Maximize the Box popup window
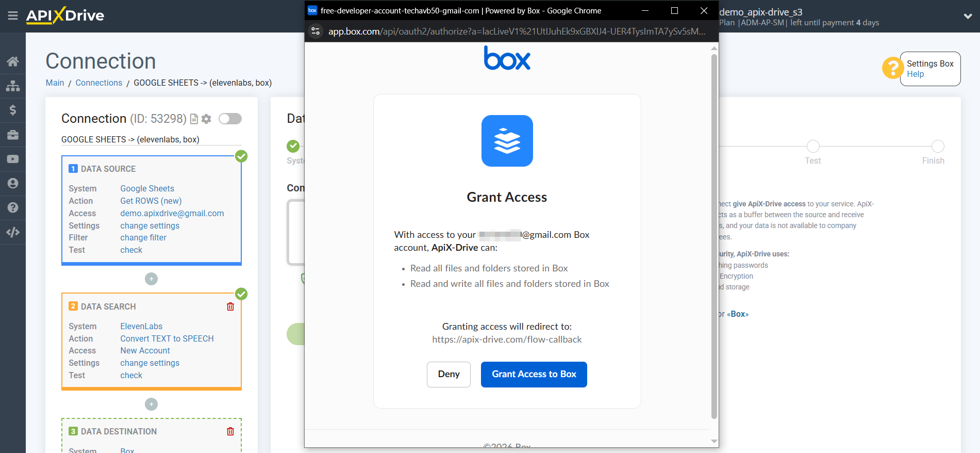 pyautogui.click(x=674, y=10)
